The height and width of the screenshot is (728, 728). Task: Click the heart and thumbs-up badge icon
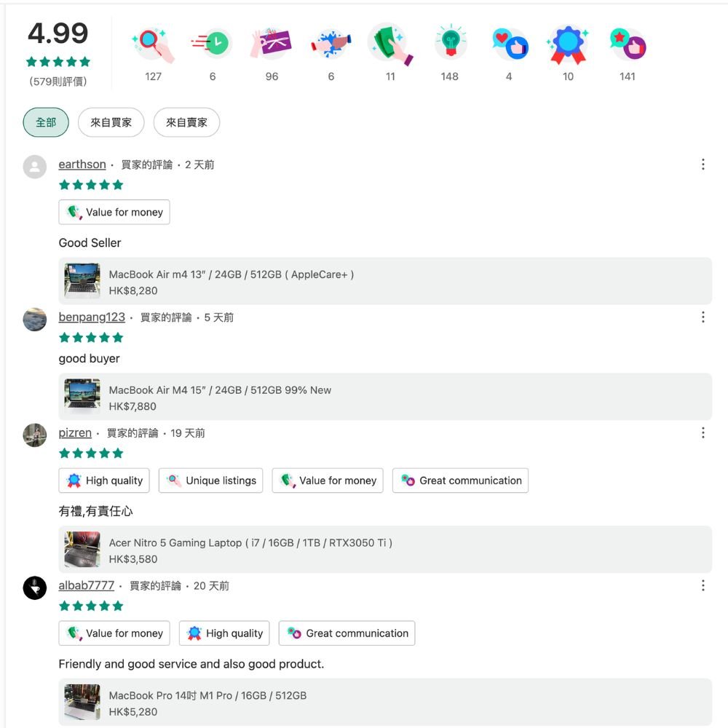point(509,45)
